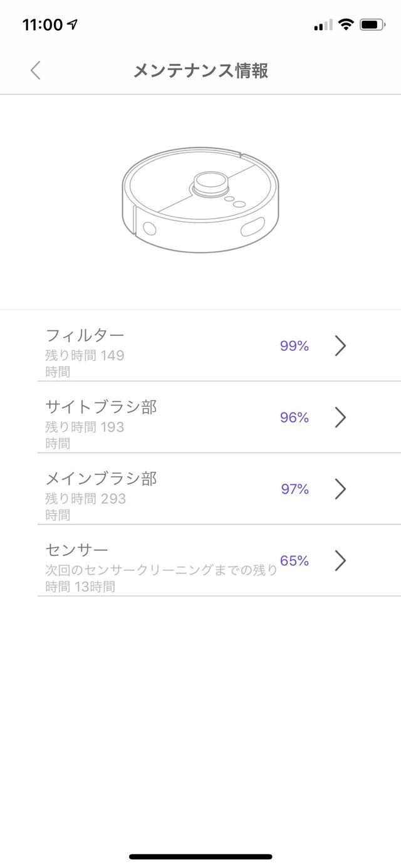Screen dimensions: 401x868
Task: Tap the home indicator bar
Action: pos(200,856)
